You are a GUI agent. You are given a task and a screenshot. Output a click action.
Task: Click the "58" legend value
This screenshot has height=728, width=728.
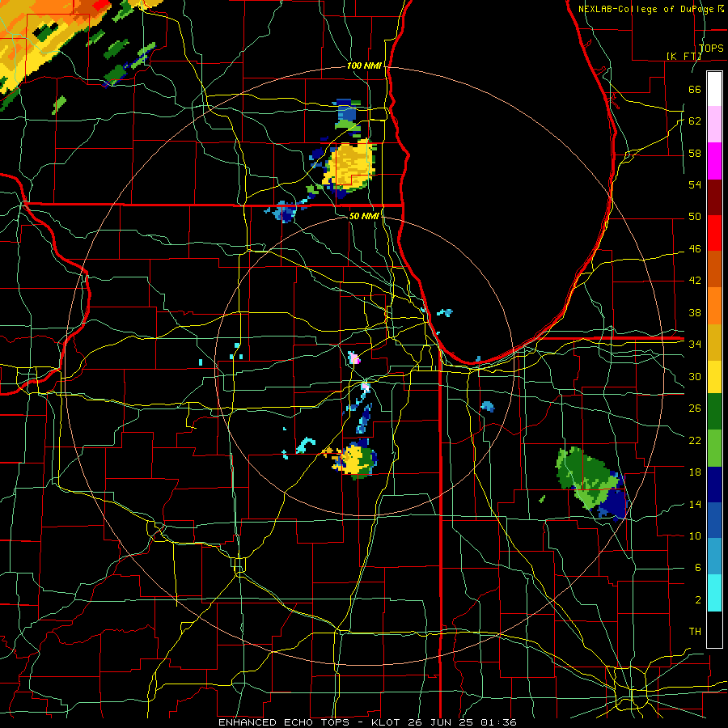695,153
